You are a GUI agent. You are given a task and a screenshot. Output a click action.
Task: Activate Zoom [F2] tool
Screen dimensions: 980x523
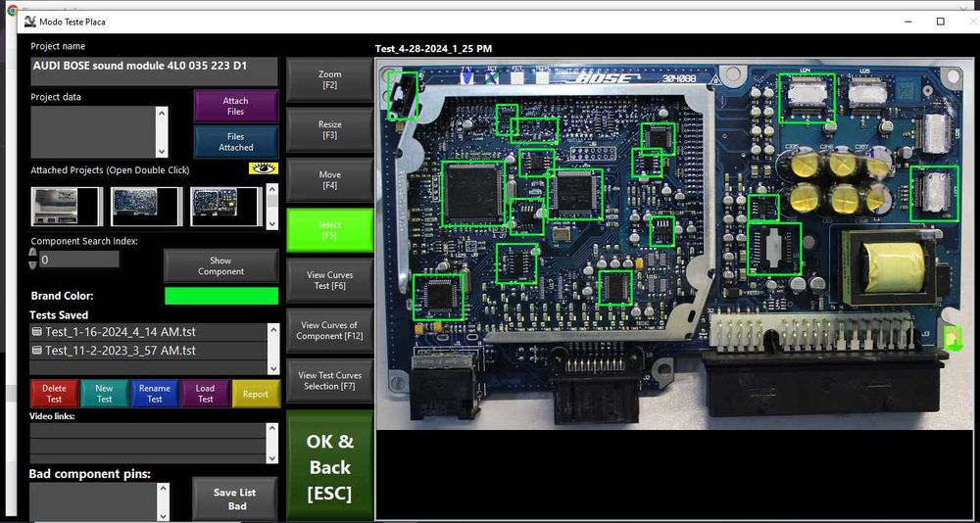click(x=329, y=79)
